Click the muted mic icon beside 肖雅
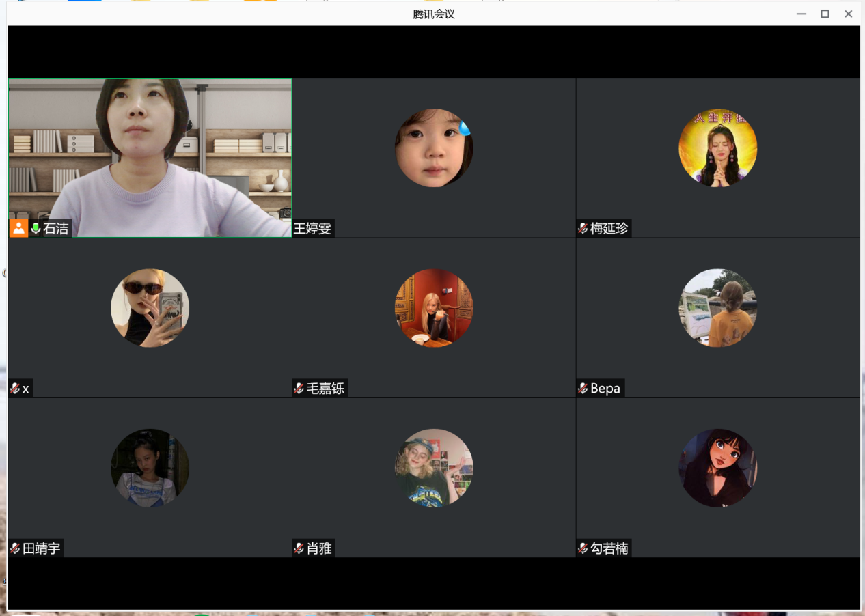 (x=299, y=548)
